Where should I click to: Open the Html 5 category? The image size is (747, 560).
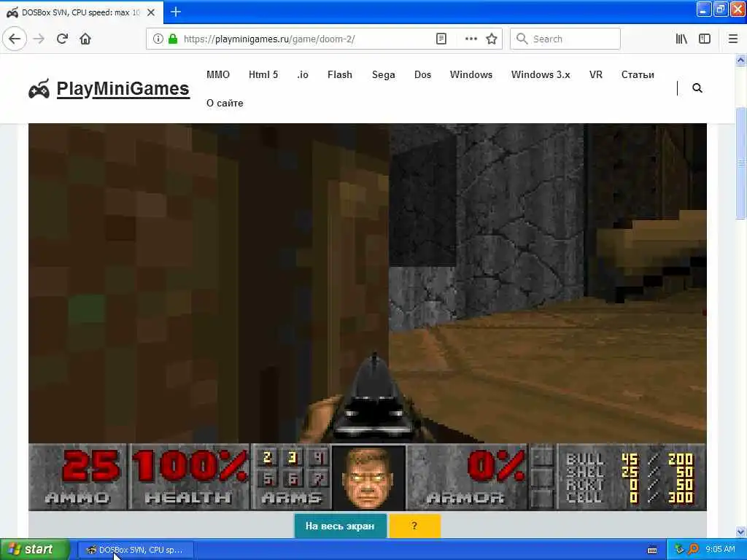tap(263, 75)
